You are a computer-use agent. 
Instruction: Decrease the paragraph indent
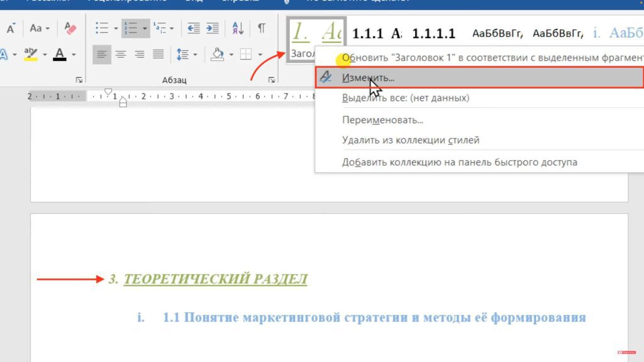(x=194, y=28)
